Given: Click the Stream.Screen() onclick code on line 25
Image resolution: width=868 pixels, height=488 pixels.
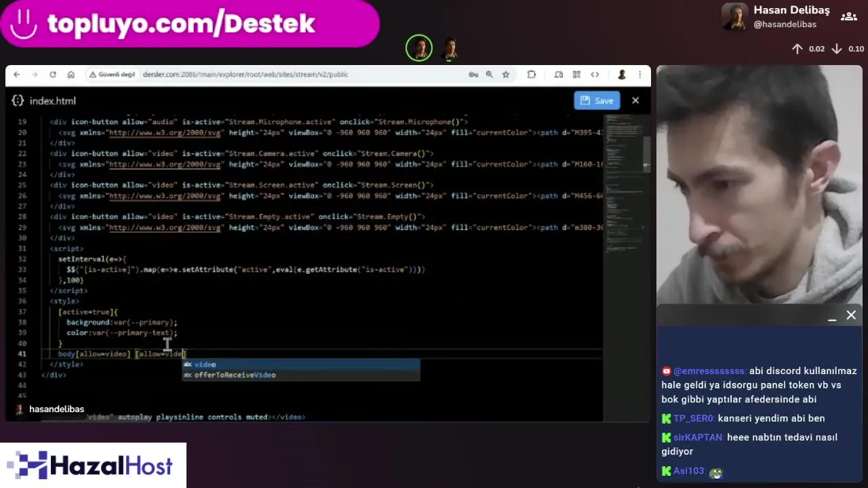Looking at the screenshot, I should tap(378, 185).
